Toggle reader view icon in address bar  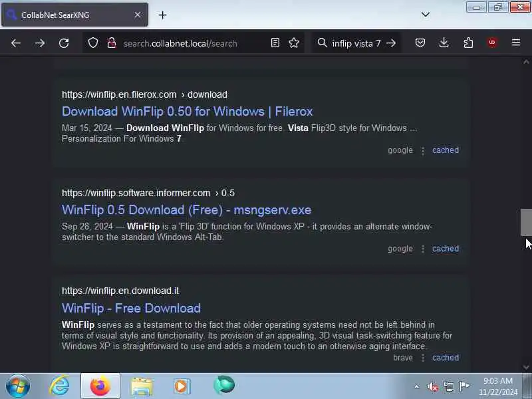275,43
